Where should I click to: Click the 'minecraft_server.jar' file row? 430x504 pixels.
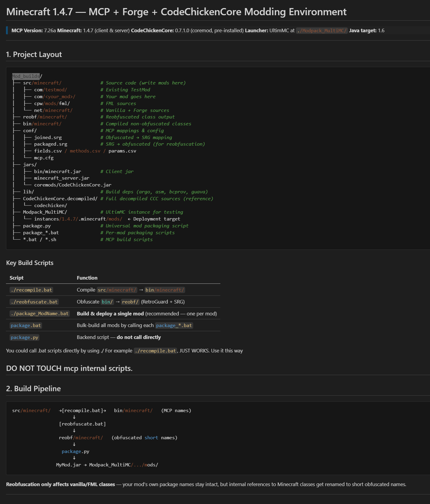coord(62,178)
